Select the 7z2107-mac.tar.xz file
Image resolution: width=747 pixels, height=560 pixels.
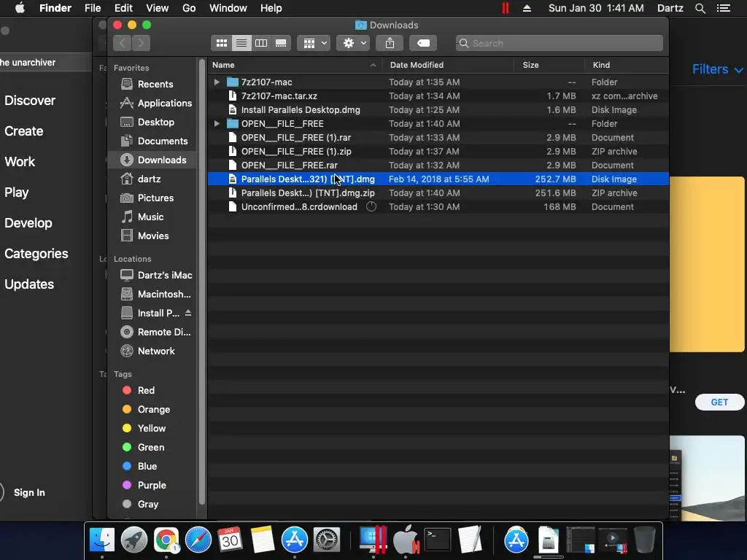coord(438,96)
